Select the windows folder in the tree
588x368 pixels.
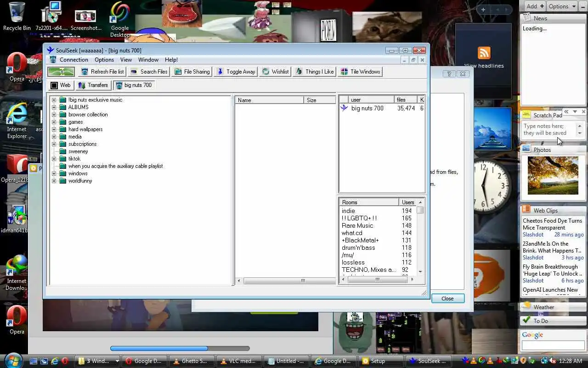click(78, 173)
